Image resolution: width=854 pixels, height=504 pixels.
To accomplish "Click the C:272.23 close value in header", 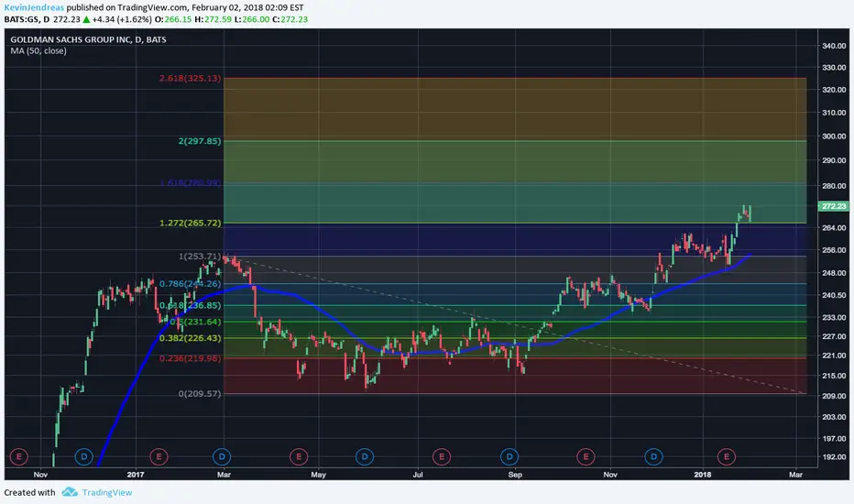I will coord(290,19).
